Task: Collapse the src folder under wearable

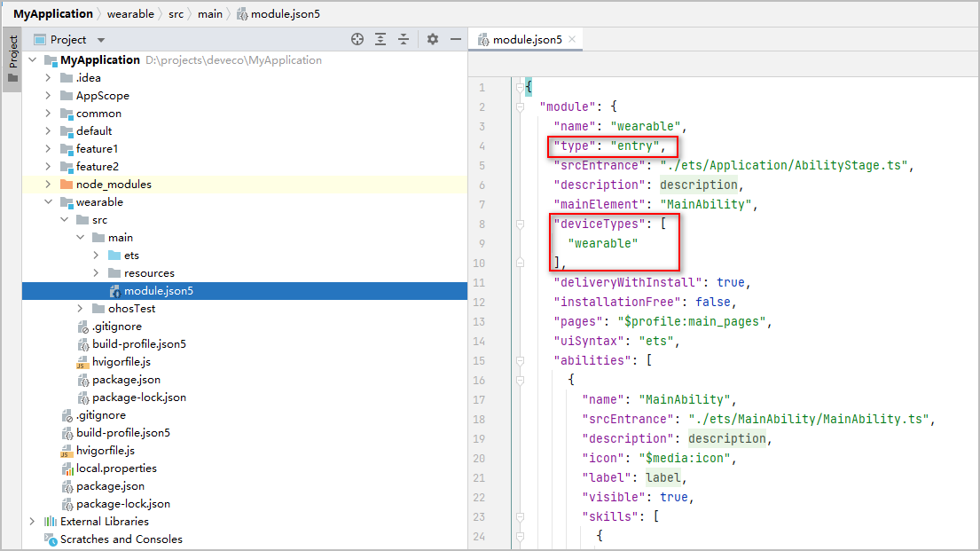Action: point(65,219)
